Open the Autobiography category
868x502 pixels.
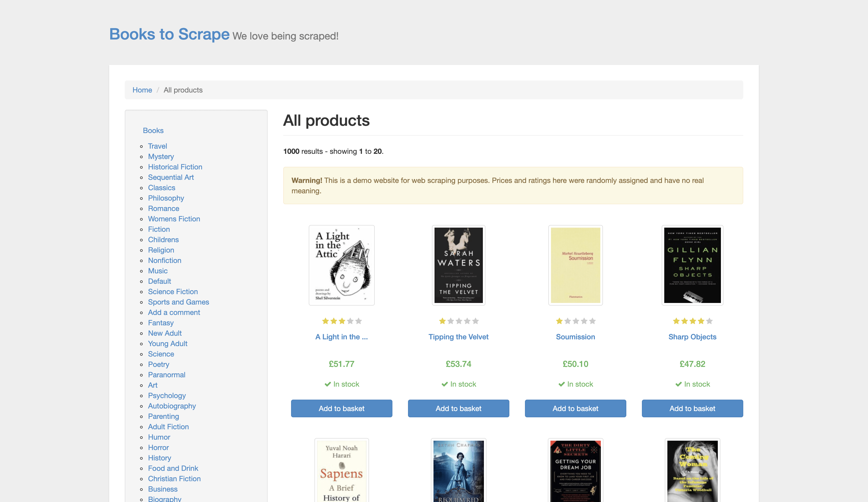tap(172, 406)
